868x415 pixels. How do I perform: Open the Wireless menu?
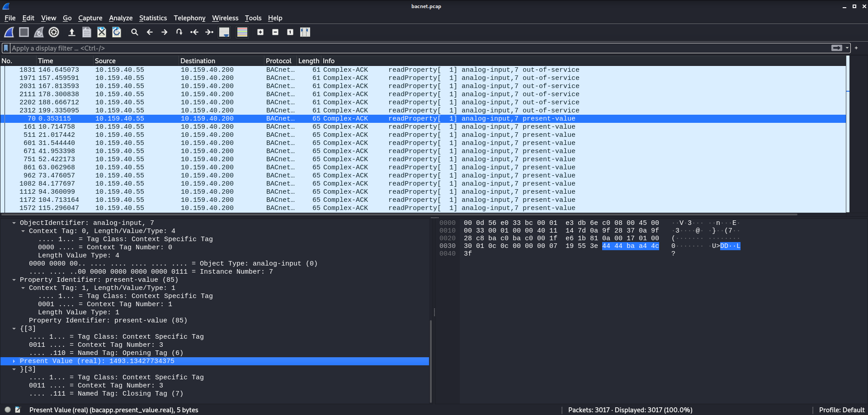(x=225, y=18)
